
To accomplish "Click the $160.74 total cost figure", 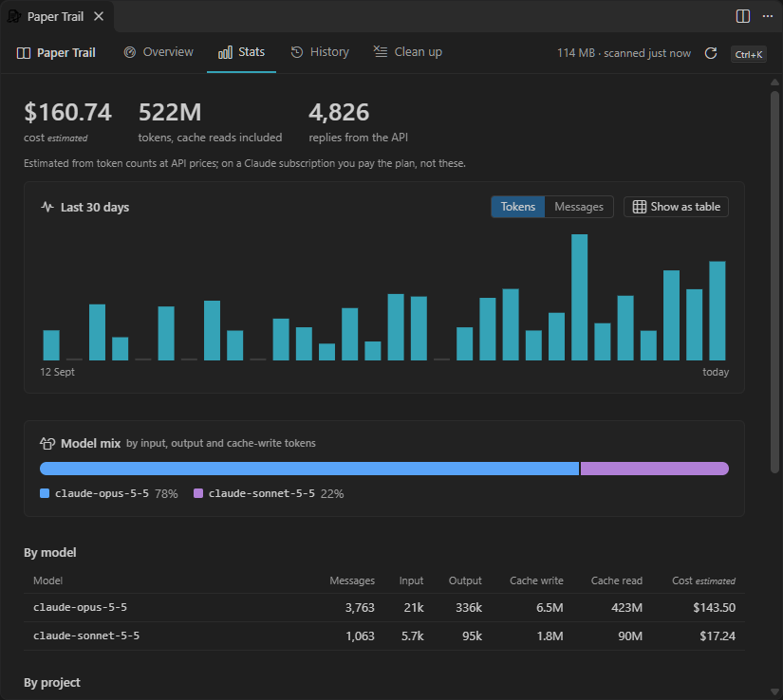I will (x=68, y=112).
